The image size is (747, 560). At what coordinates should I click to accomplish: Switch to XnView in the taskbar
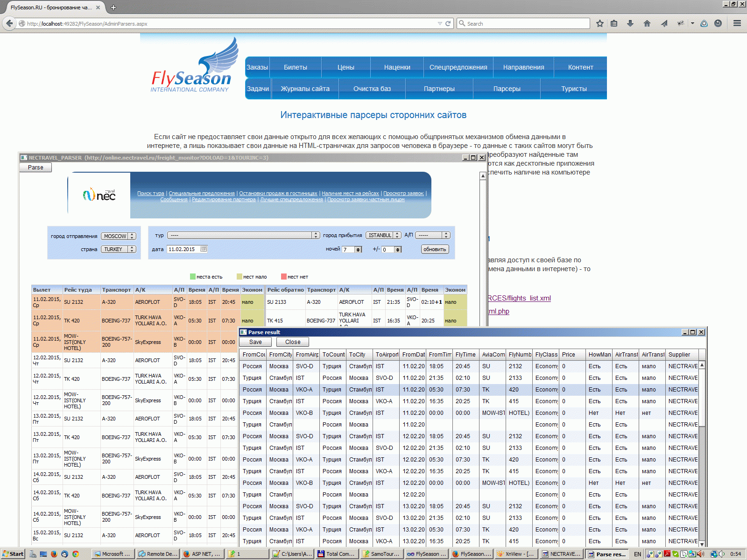coord(515,554)
